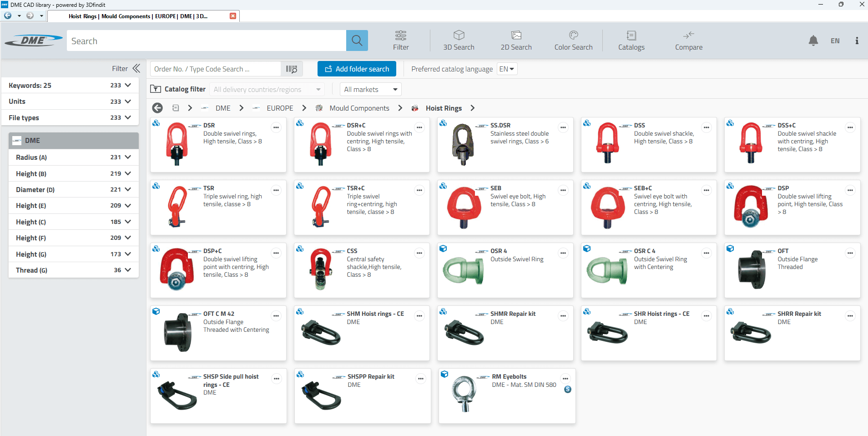
Task: Collapse the Filter sidebar with the double chevron
Action: tap(136, 68)
